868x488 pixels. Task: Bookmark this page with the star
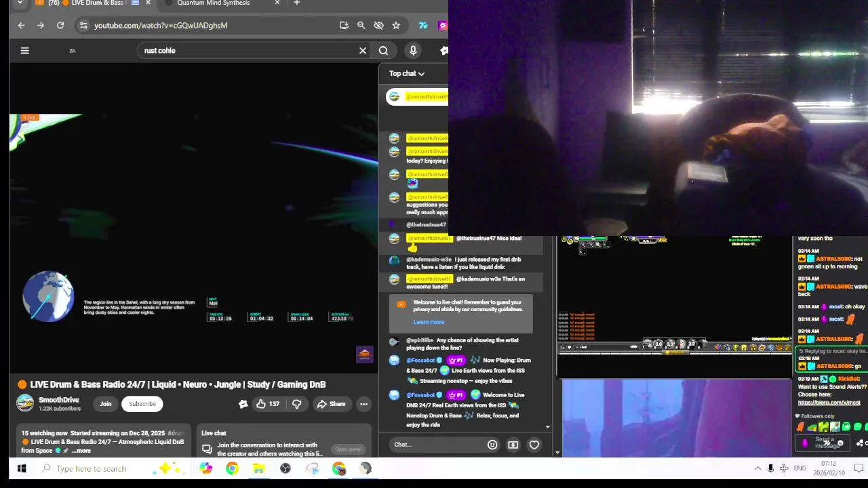click(x=396, y=25)
